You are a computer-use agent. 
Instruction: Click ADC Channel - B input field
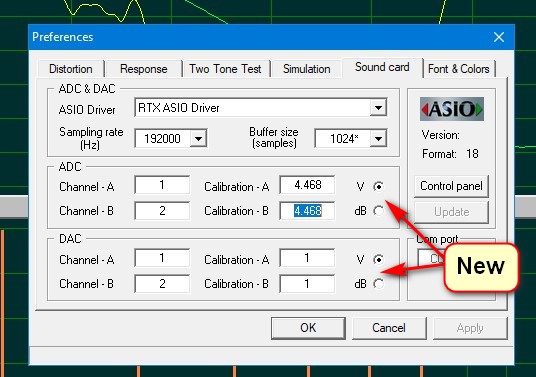click(x=162, y=211)
